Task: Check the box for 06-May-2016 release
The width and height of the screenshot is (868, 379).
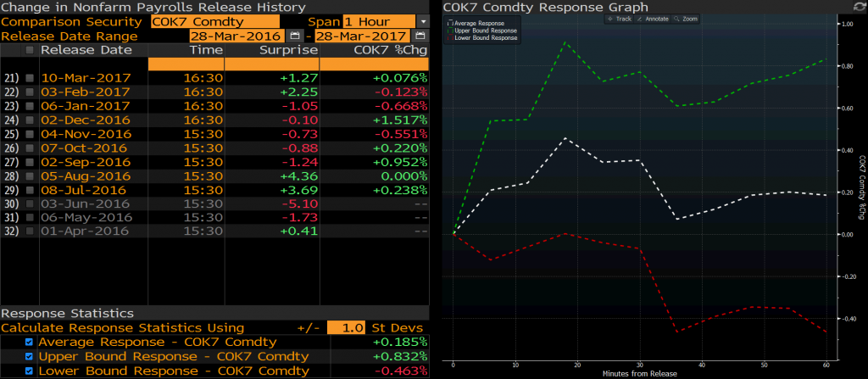Action: point(30,218)
